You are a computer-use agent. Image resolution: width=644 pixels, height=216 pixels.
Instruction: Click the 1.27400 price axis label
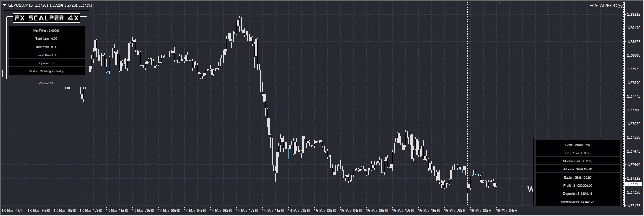(634, 165)
